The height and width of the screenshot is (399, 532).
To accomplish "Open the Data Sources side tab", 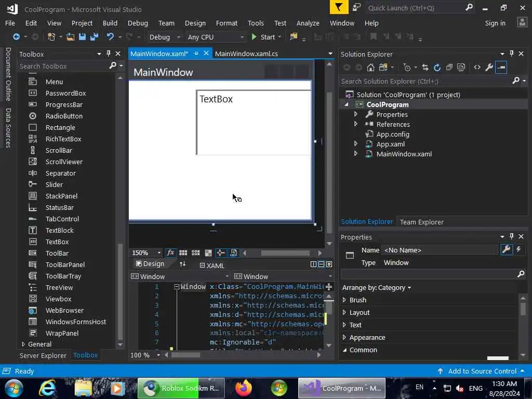I will pyautogui.click(x=8, y=128).
